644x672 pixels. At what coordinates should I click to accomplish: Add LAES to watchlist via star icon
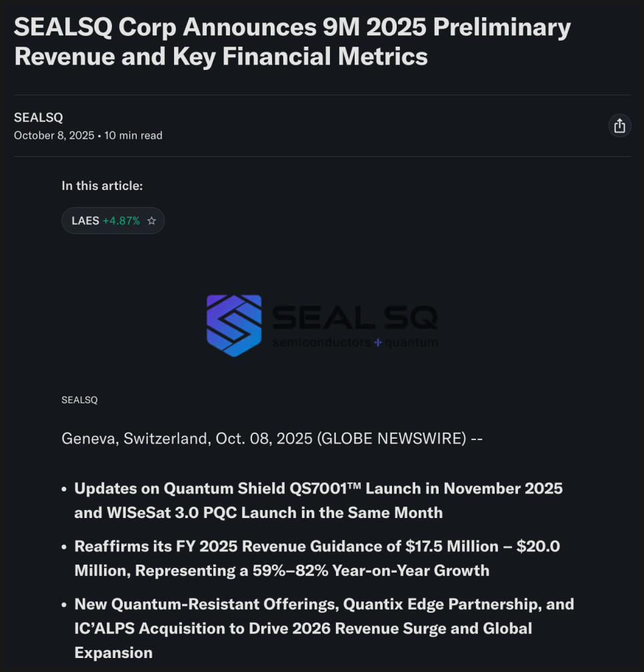click(151, 221)
